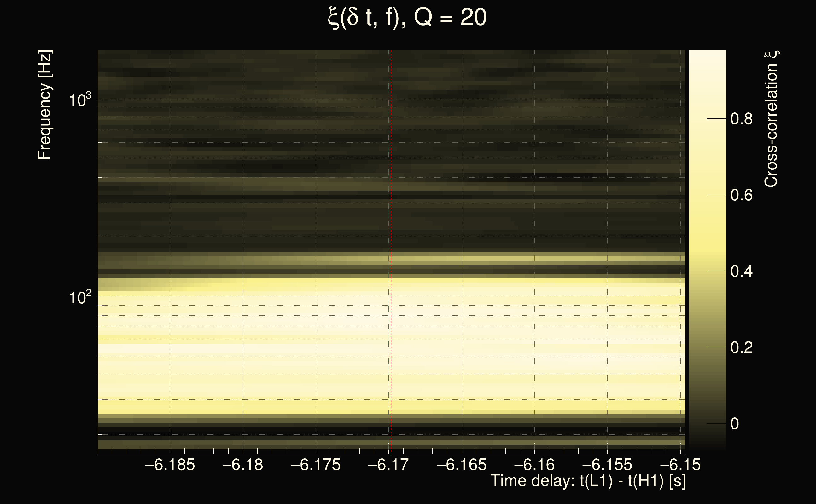Viewport: 816px width, 504px height.
Task: Select the Cross-correlation ξ colorbar label
Action: [x=772, y=119]
